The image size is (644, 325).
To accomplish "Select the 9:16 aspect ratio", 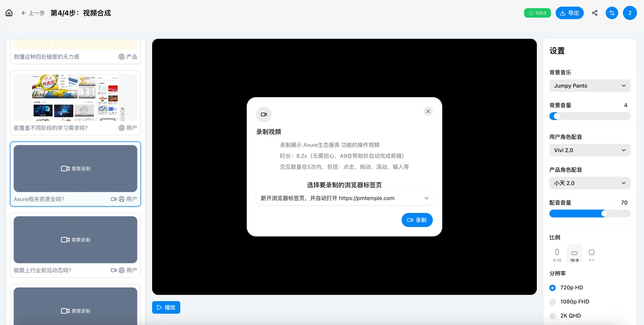I will pyautogui.click(x=557, y=255).
